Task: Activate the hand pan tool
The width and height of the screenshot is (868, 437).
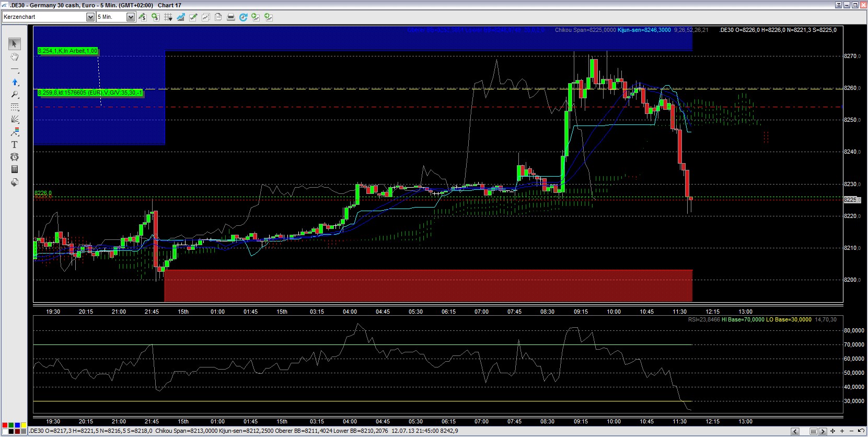Action: pyautogui.click(x=15, y=56)
